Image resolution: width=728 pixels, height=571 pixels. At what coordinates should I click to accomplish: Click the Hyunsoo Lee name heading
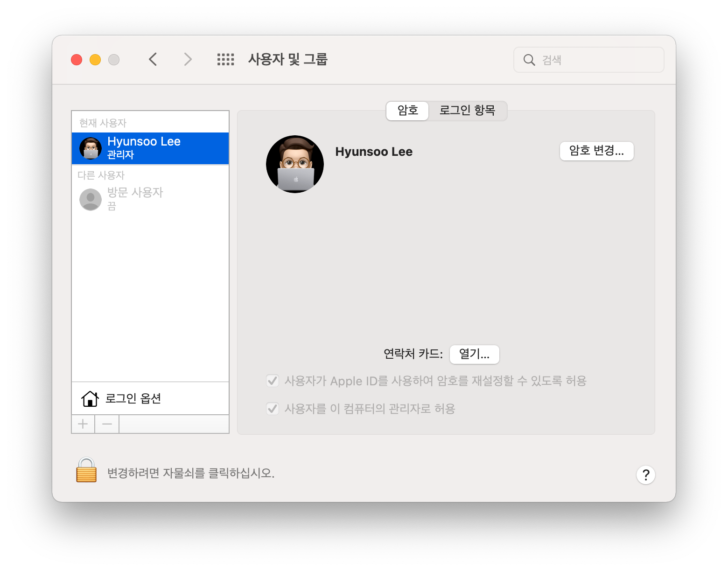(374, 152)
